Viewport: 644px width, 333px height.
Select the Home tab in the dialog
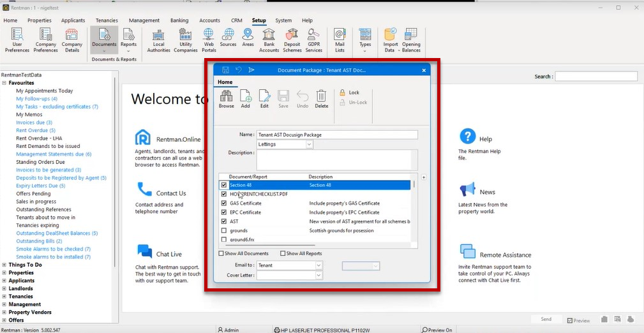coord(225,82)
